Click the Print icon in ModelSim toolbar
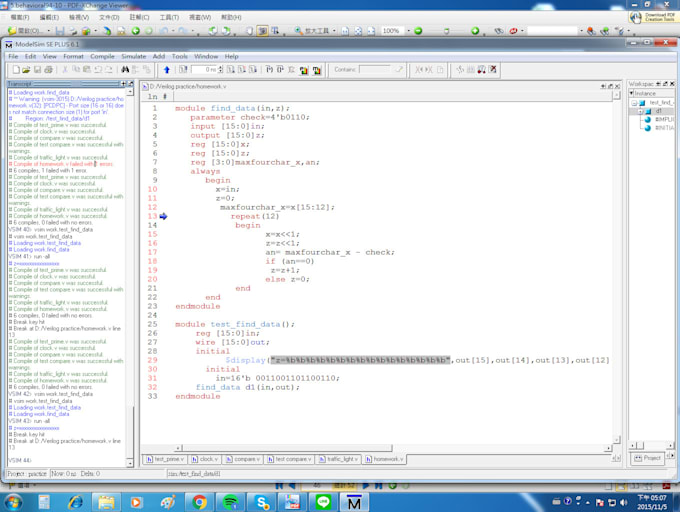The image size is (680, 512). coord(49,70)
